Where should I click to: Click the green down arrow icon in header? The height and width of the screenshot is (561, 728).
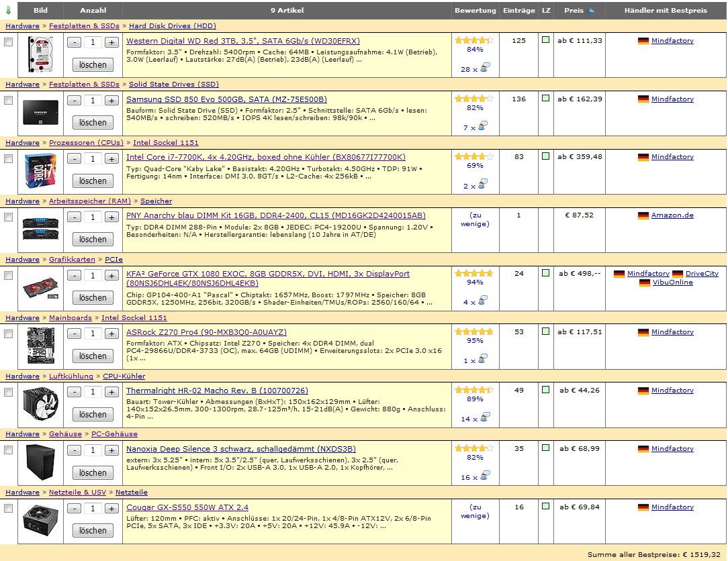click(x=8, y=10)
